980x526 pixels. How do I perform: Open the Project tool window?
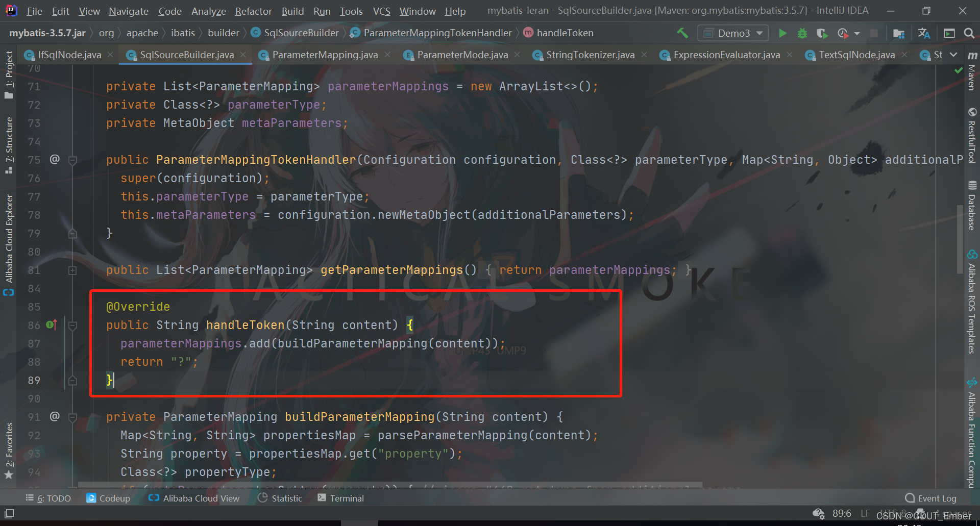[x=9, y=74]
